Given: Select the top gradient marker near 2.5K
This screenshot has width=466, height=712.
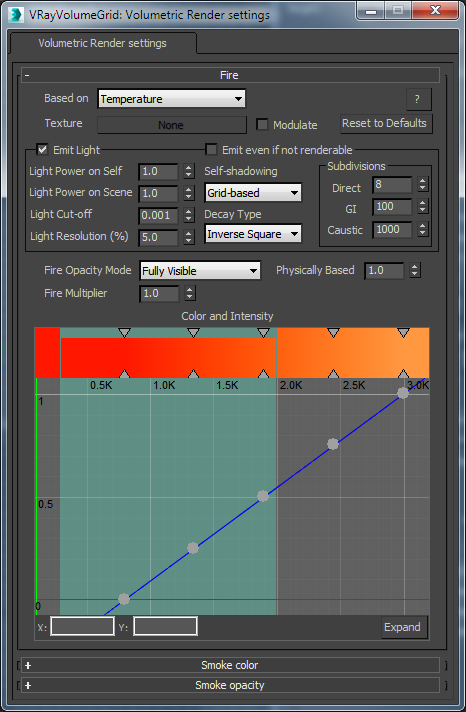Looking at the screenshot, I should tap(333, 333).
